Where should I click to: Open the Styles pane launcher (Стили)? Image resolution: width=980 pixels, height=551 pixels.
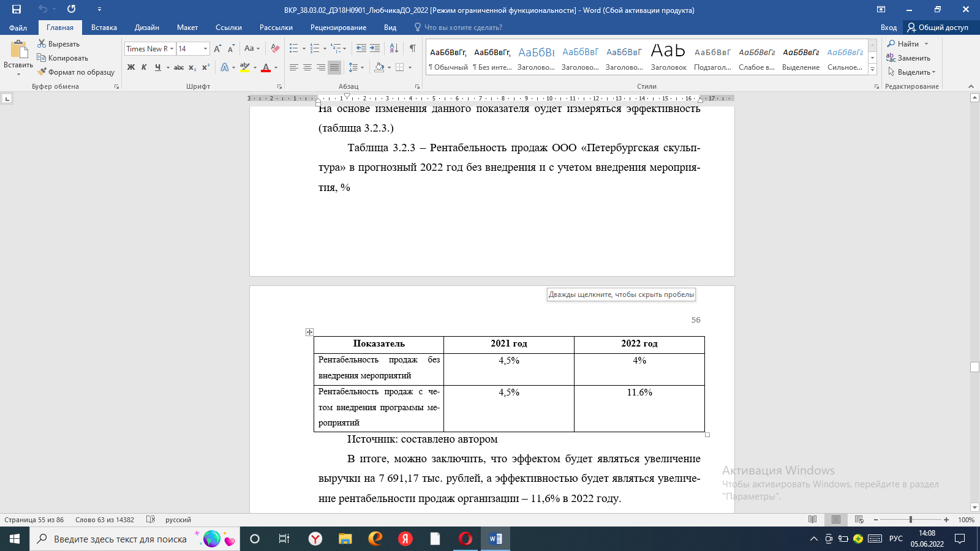click(x=876, y=87)
